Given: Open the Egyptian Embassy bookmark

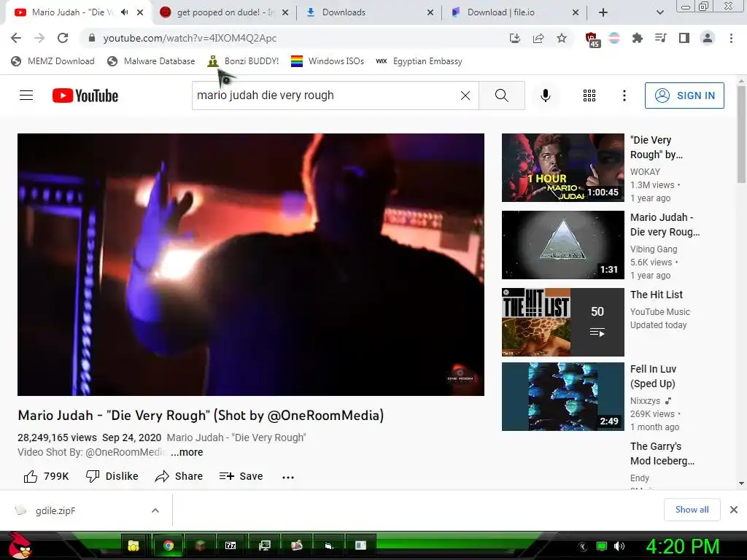Looking at the screenshot, I should click(x=419, y=61).
